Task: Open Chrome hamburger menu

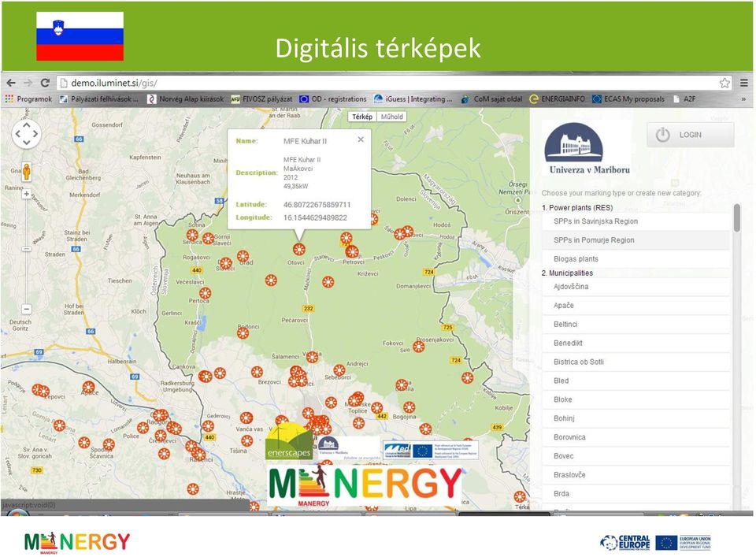Action: [x=744, y=83]
